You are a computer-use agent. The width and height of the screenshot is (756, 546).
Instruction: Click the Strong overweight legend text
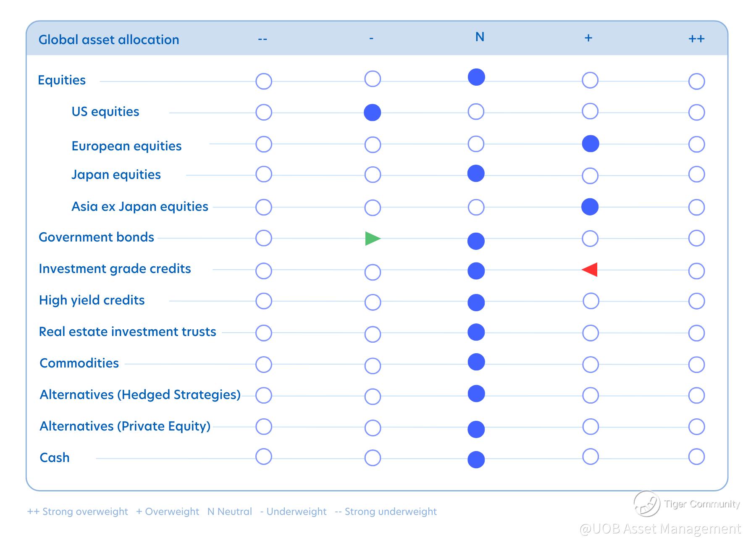pyautogui.click(x=78, y=512)
